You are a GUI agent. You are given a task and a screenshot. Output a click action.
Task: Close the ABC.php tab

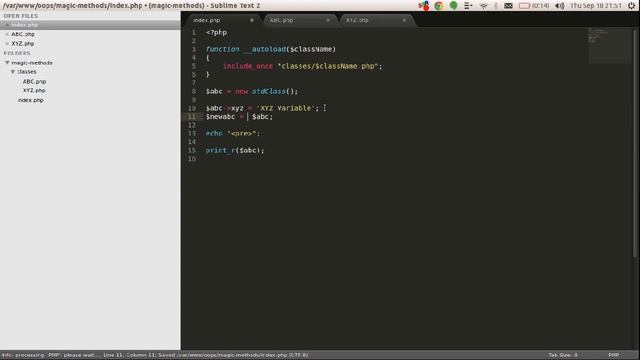[x=328, y=20]
